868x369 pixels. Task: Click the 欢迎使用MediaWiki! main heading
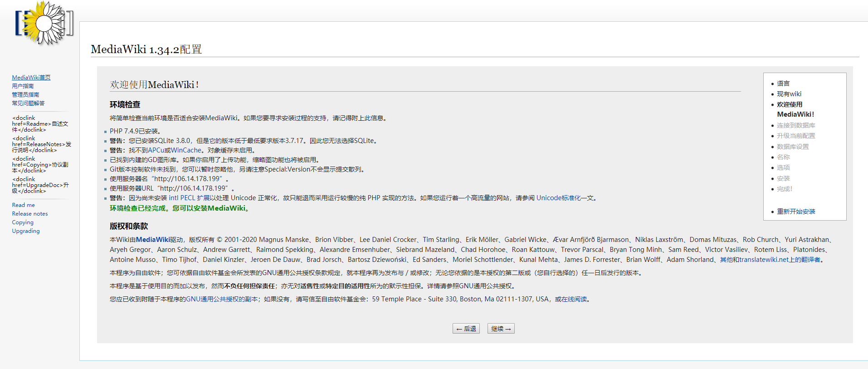[x=154, y=85]
